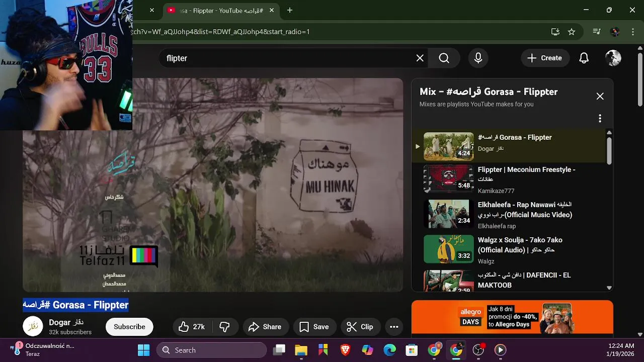The height and width of the screenshot is (362, 644).
Task: Open YouTube notifications bell
Action: [x=584, y=58]
